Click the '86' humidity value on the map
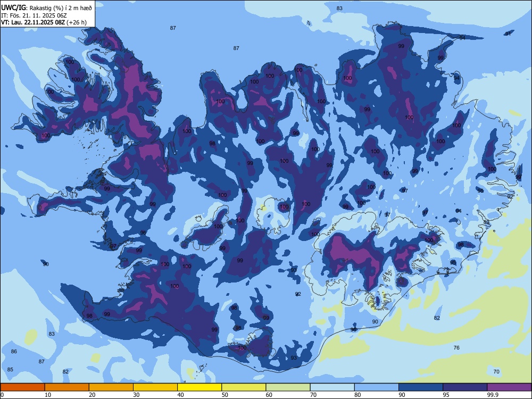 (14, 352)
